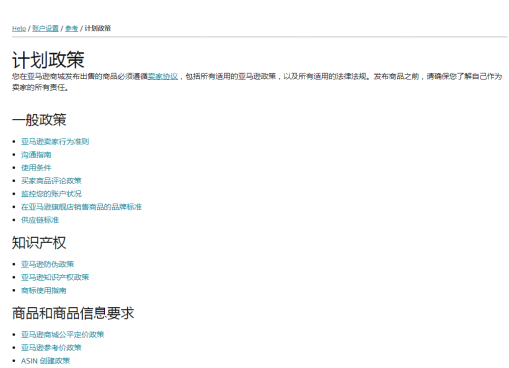
Task: Go to 账户设置 breadcrumb
Action: pos(45,28)
